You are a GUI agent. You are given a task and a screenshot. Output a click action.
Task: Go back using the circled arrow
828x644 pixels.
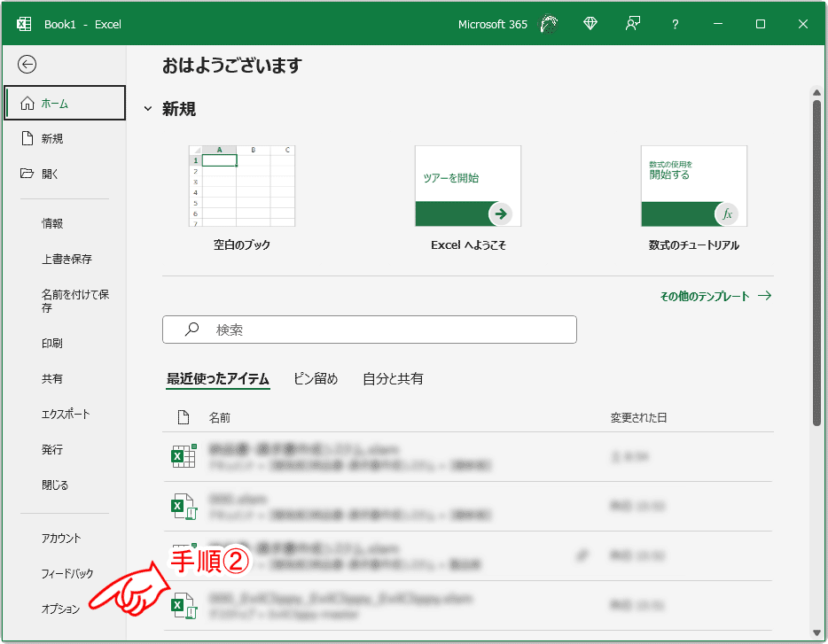click(x=27, y=65)
